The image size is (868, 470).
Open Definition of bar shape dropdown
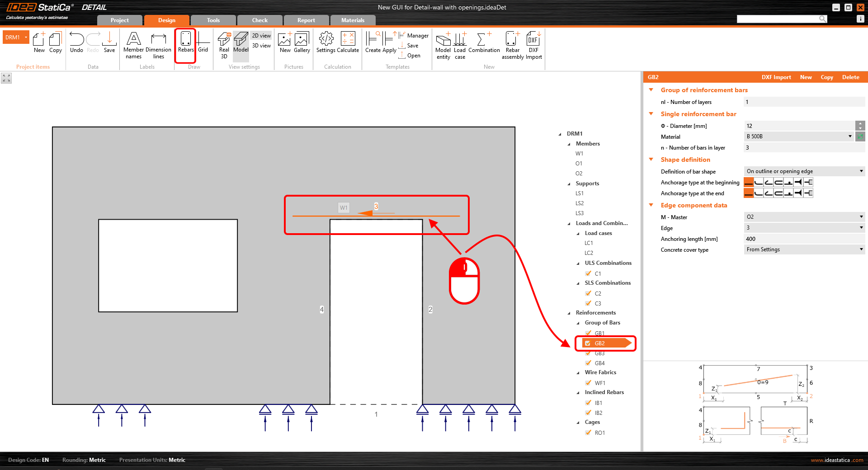(804, 171)
